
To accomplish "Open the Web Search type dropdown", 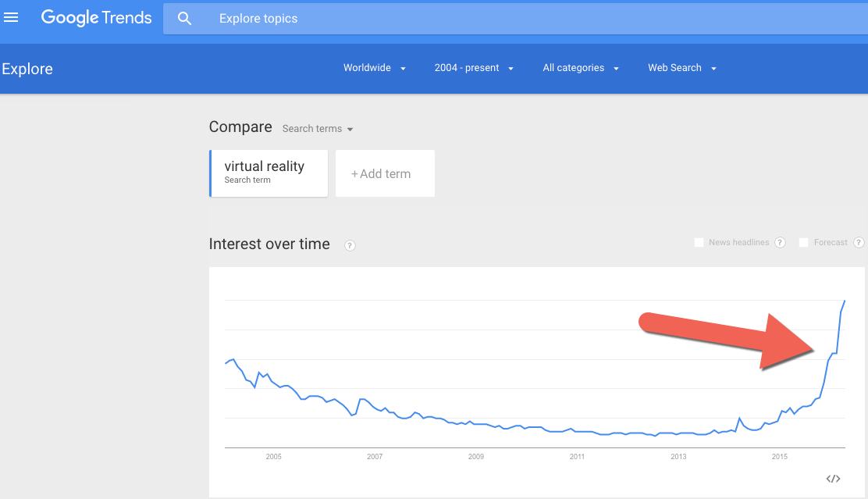I will [682, 68].
